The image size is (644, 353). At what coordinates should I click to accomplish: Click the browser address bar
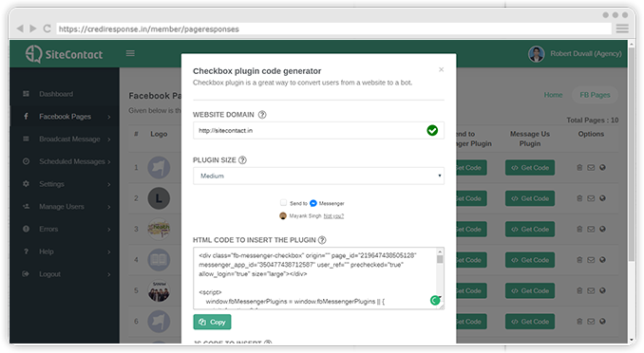click(333, 28)
